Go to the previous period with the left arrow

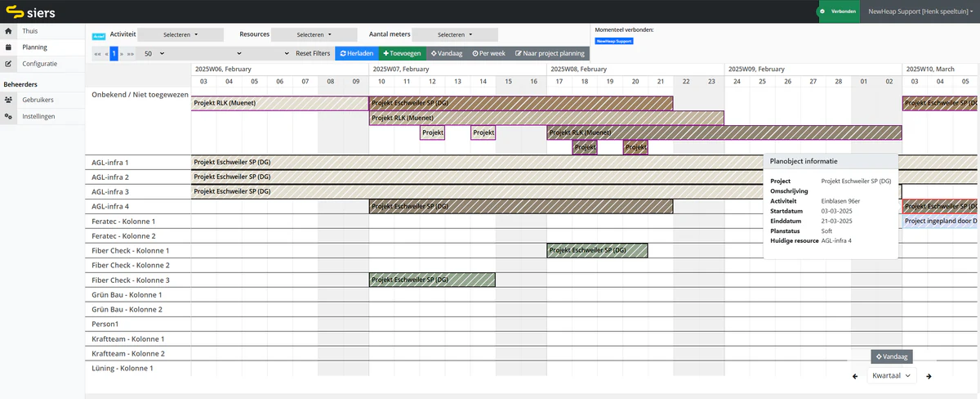[x=855, y=376]
